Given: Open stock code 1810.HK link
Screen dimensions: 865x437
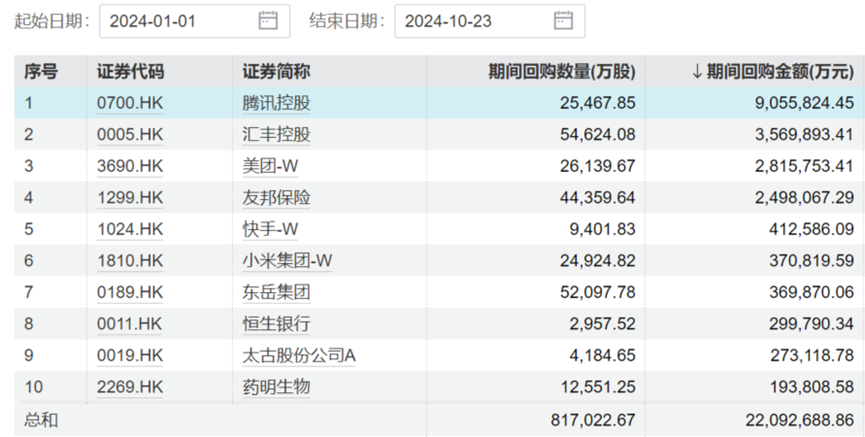Looking at the screenshot, I should pos(130,260).
